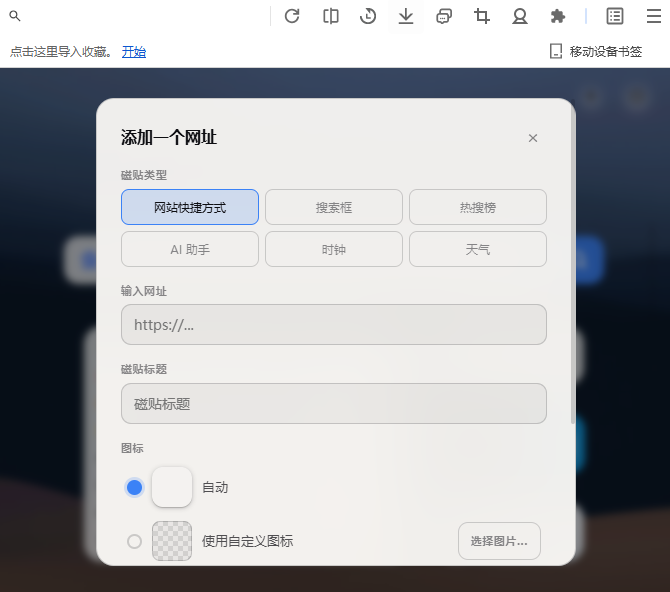This screenshot has height=592, width=670.
Task: Select the 自动 icon radio button
Action: [134, 487]
